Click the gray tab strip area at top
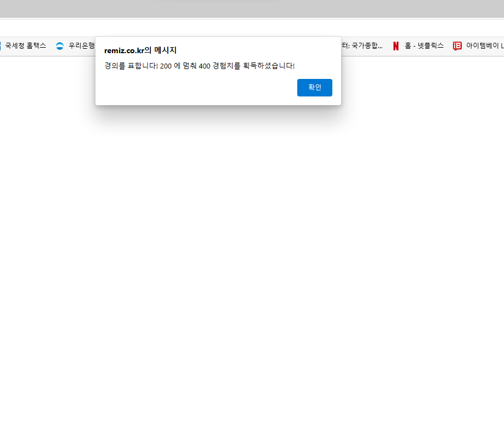This screenshot has width=504, height=439. pos(252,8)
